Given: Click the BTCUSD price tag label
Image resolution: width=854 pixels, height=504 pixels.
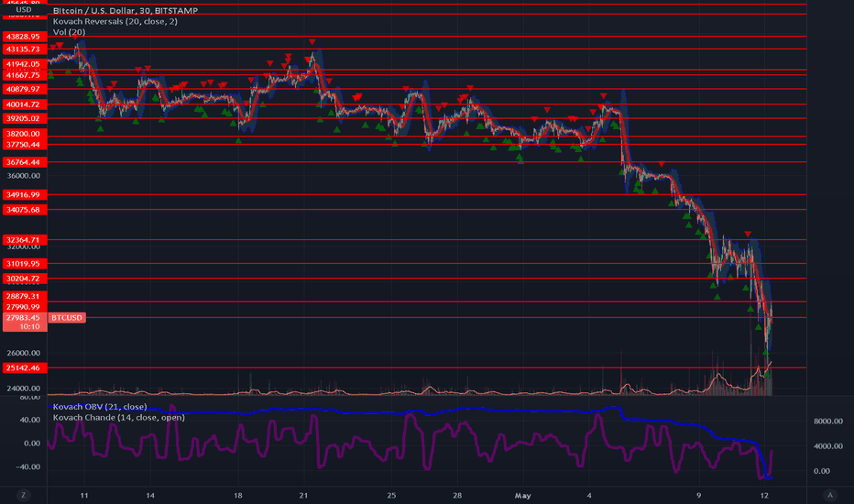Looking at the screenshot, I should click(67, 318).
